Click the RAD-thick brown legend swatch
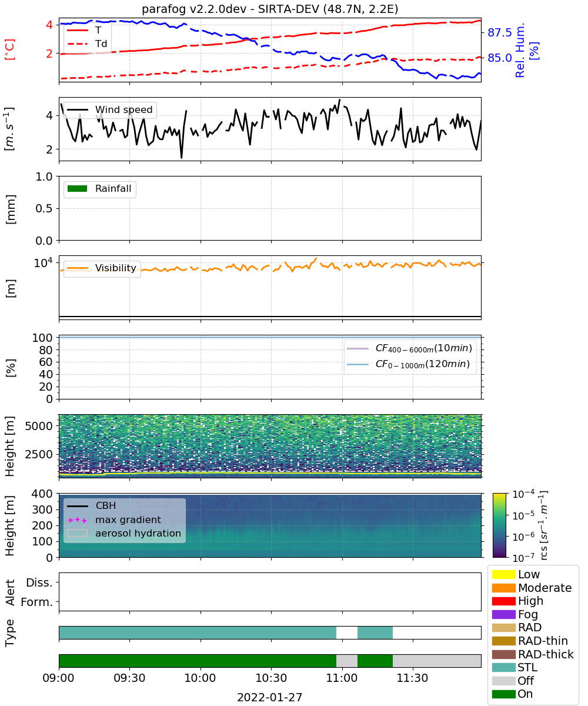 (503, 654)
